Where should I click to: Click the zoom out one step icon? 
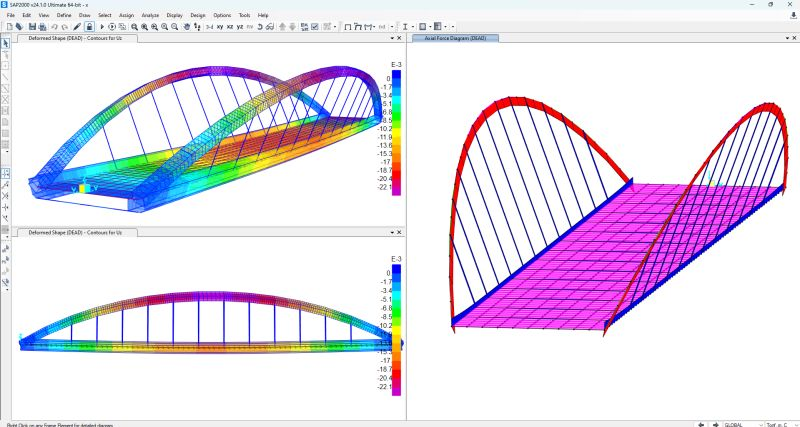click(174, 27)
